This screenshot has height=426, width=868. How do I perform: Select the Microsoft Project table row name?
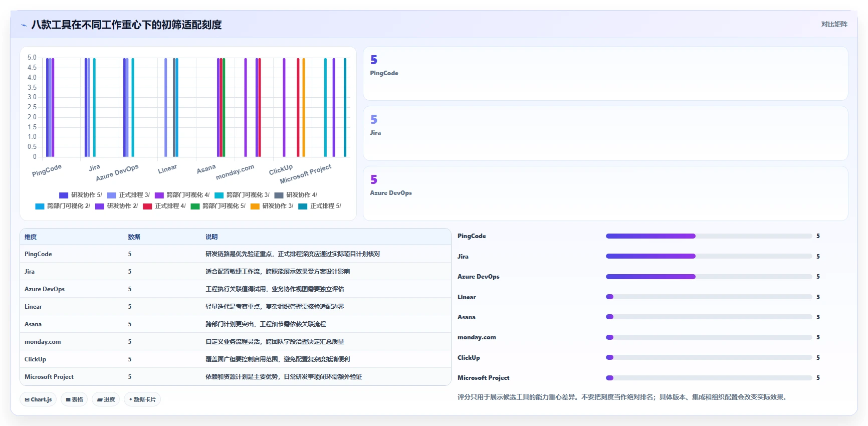pos(49,377)
